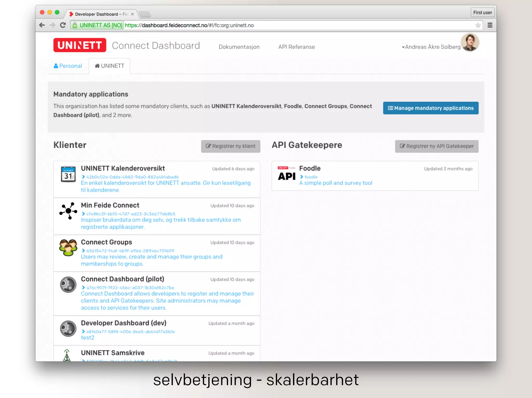Click the Klienter section heading
This screenshot has height=398, width=532.
70,145
